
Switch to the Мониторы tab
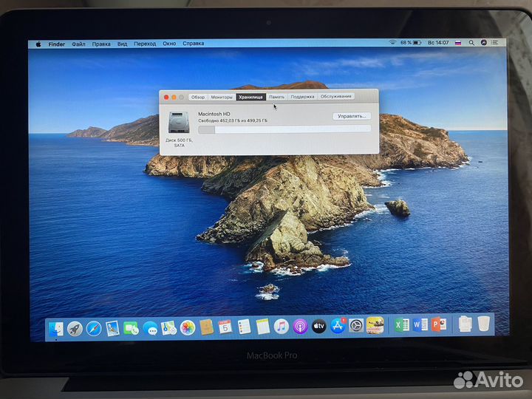click(222, 97)
